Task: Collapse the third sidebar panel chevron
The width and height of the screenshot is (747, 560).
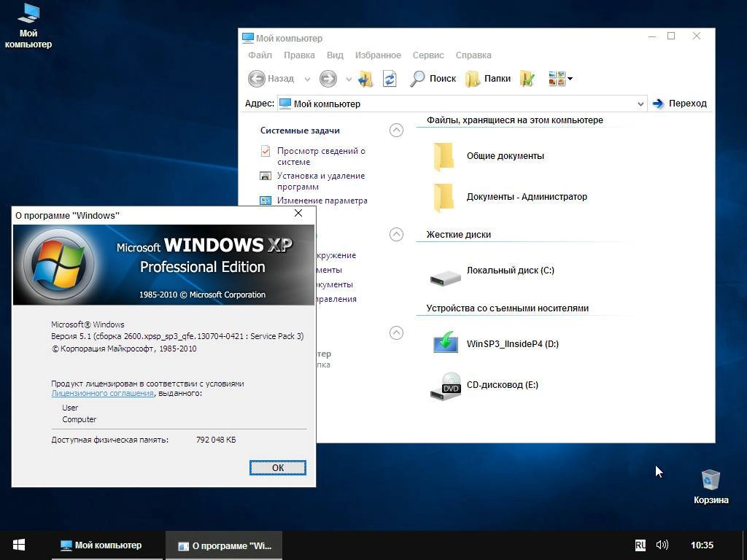Action: pos(396,332)
